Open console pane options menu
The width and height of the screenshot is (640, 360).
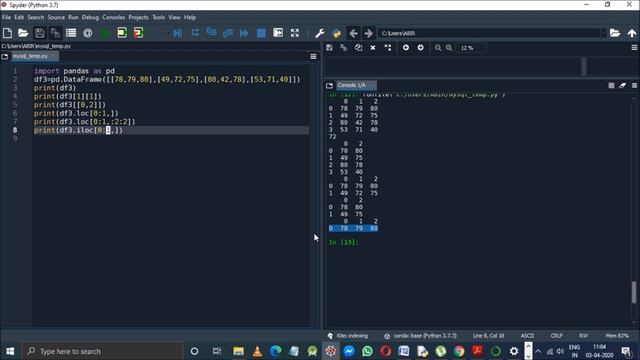tap(635, 85)
